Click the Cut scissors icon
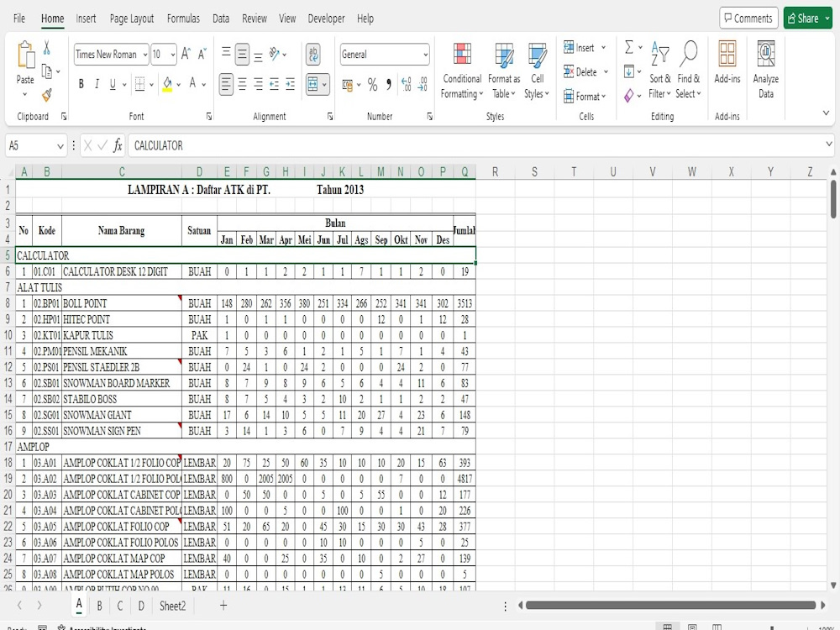This screenshot has height=630, width=840. pyautogui.click(x=46, y=48)
